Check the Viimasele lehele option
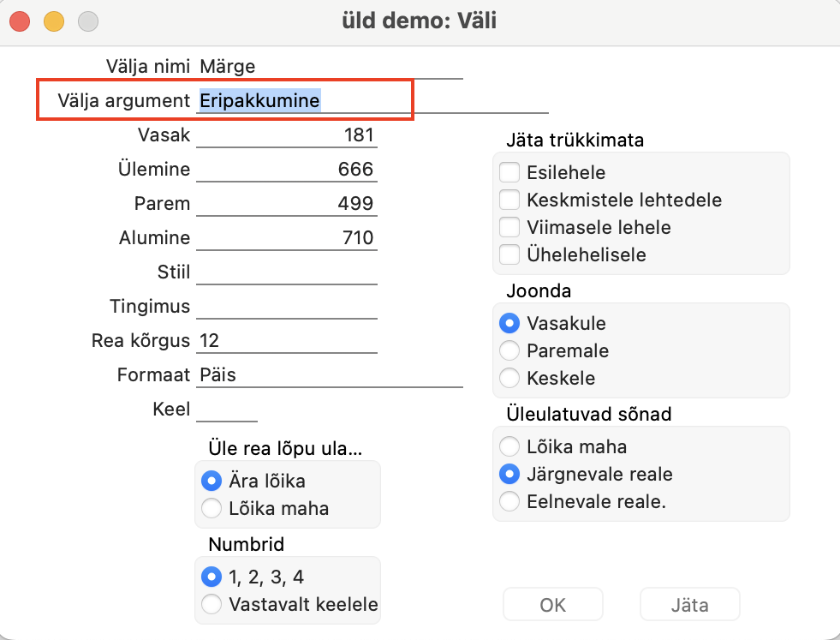840x640 pixels. 509,227
